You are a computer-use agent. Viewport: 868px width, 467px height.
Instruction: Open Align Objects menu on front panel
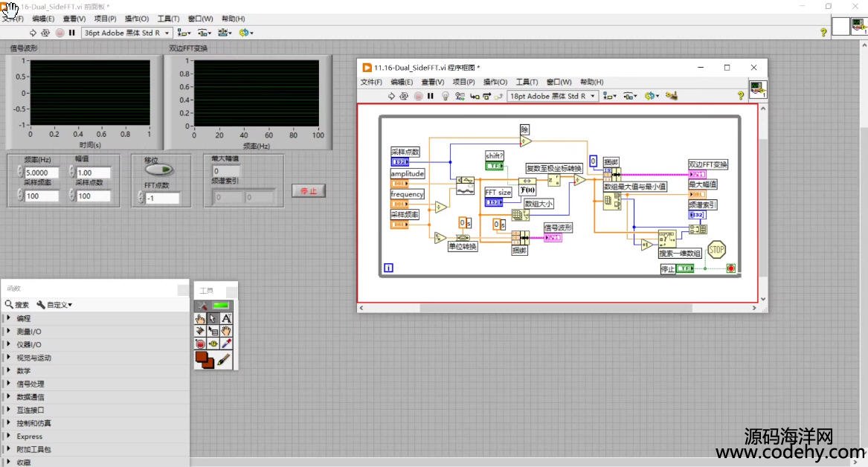pos(184,33)
